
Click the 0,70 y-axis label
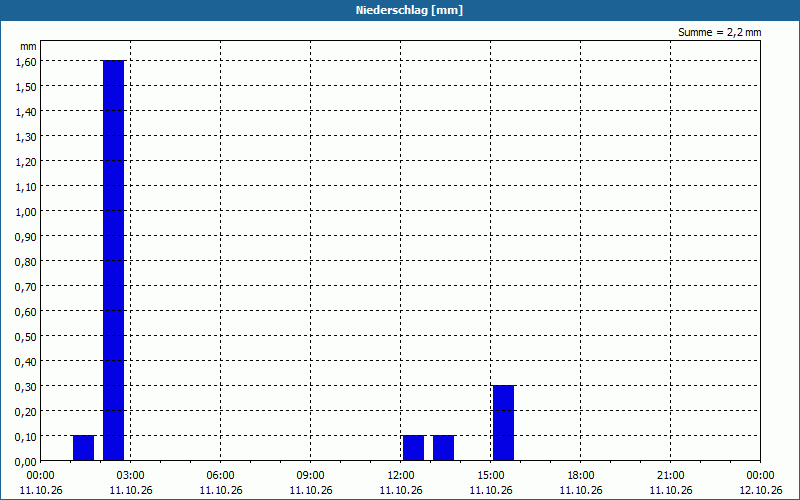pos(26,287)
